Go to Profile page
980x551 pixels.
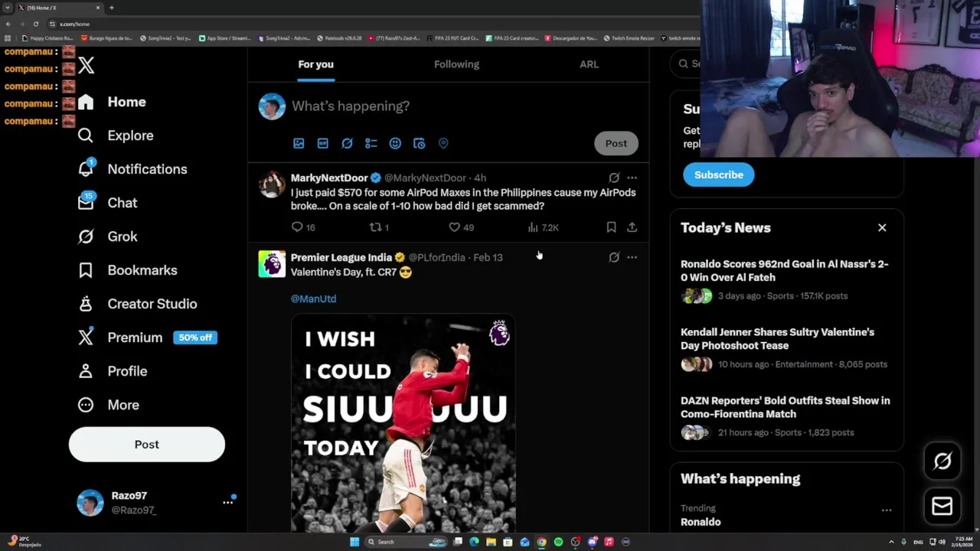[x=112, y=371]
